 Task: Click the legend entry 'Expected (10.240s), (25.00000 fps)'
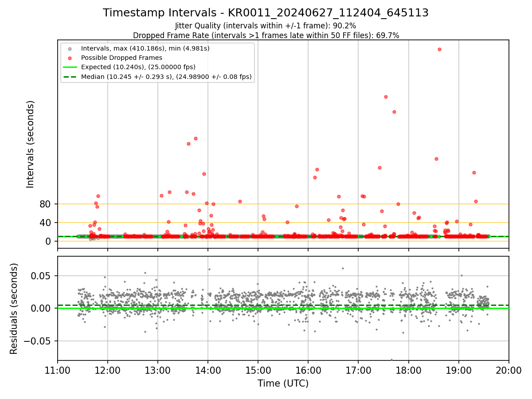coord(138,67)
